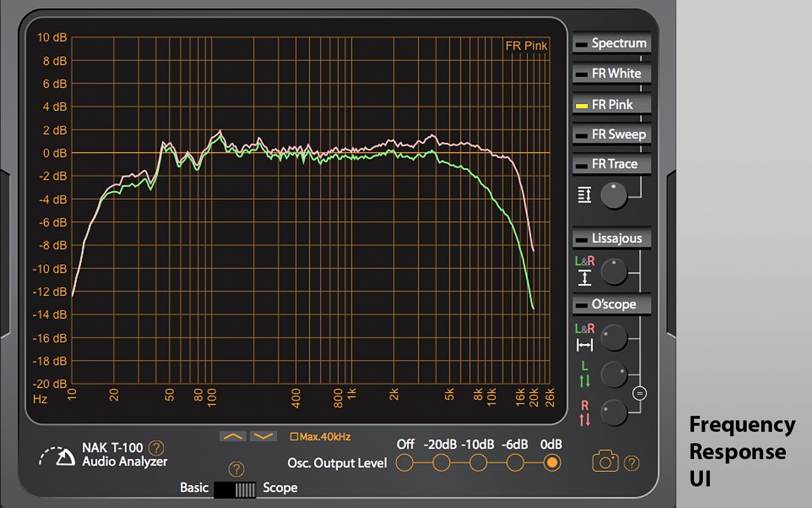Click the up chevron below the graph
This screenshot has width=812, height=508.
[x=233, y=436]
